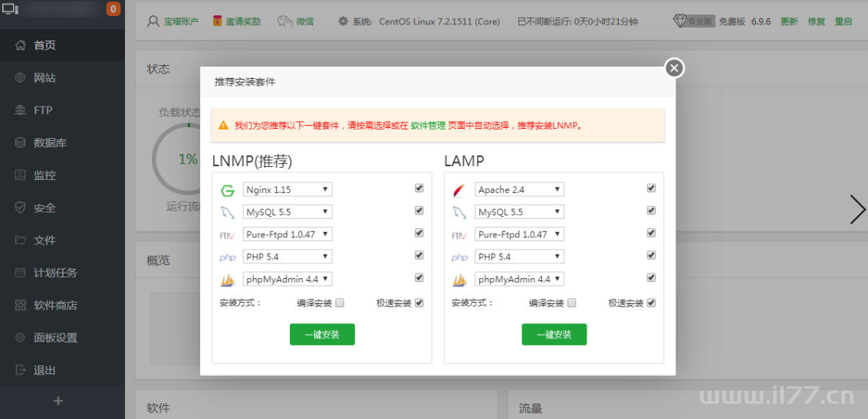Viewport: 868px width, 419px height.
Task: Click the 面板设置 gear icon
Action: coord(21,338)
